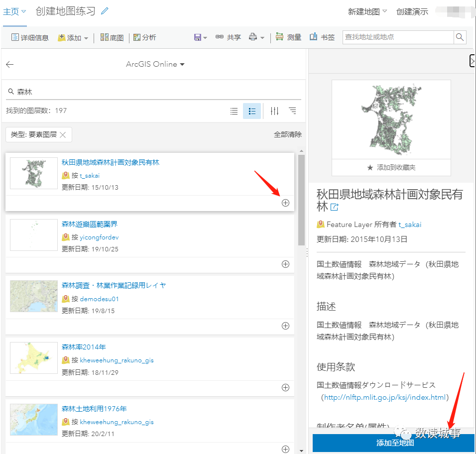Click 创建演示 create presentation
The image size is (476, 454).
pos(412,11)
